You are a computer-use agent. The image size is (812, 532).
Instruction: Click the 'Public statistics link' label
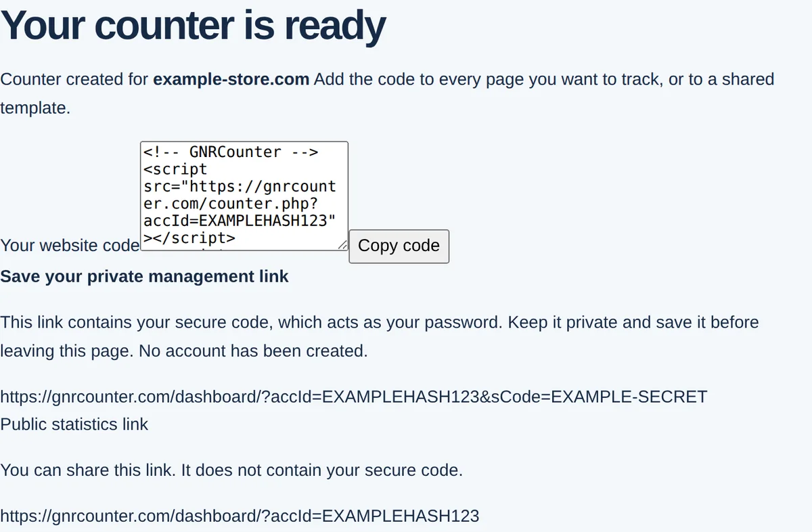click(74, 424)
